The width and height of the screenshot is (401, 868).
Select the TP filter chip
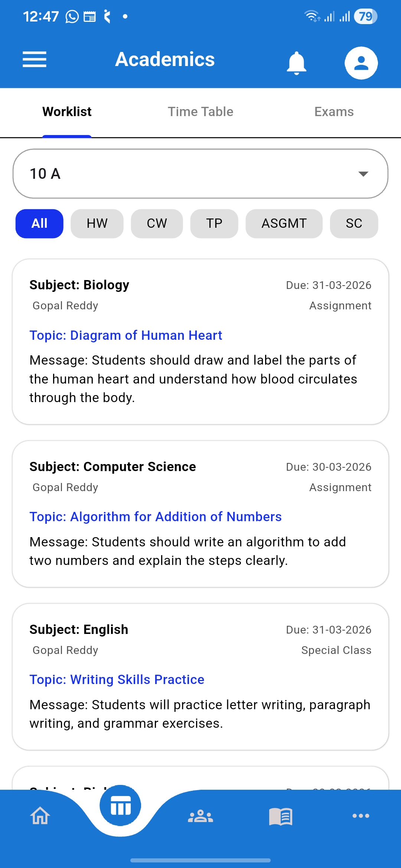pos(214,223)
